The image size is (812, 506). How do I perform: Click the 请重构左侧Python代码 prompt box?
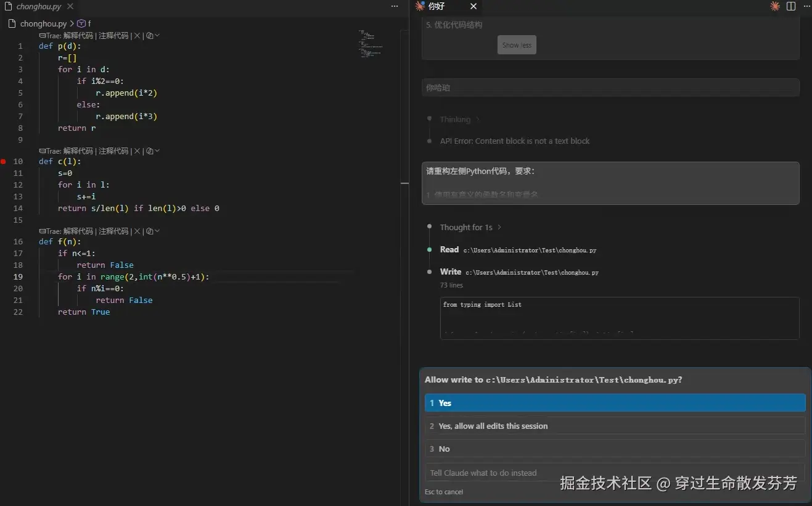(x=610, y=183)
